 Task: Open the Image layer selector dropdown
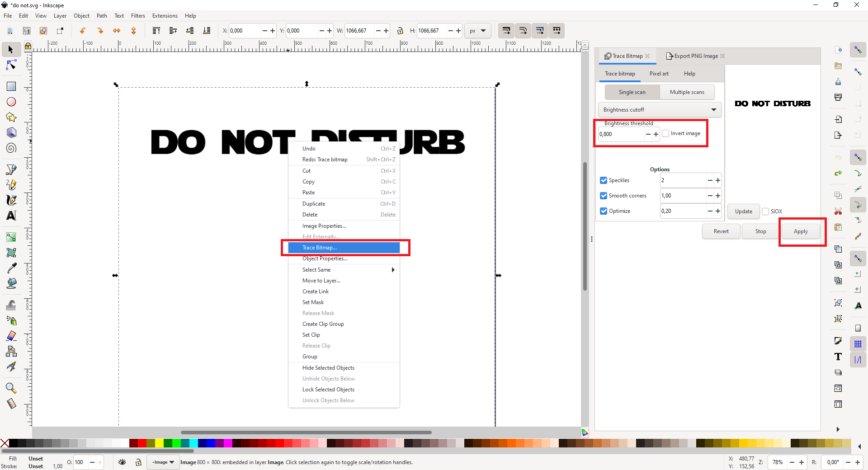pos(163,462)
